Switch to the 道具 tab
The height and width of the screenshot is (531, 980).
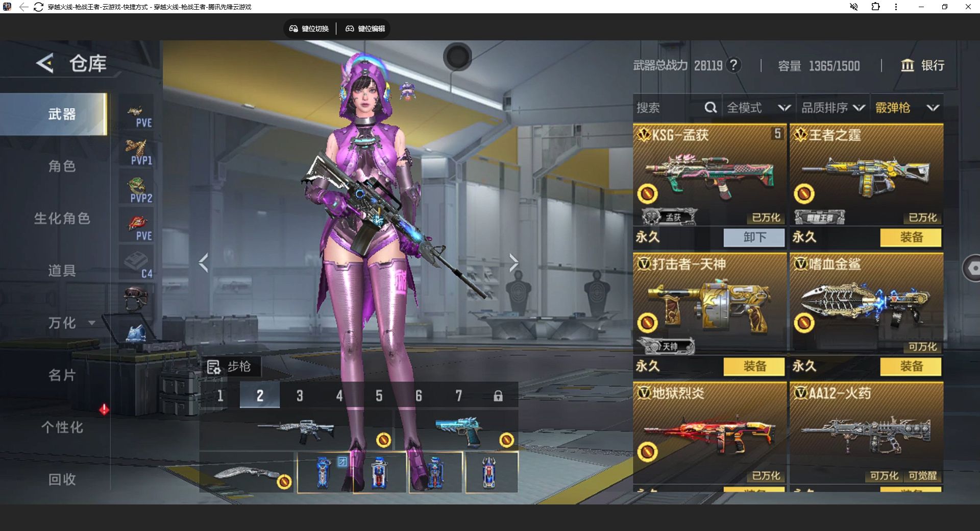(62, 271)
